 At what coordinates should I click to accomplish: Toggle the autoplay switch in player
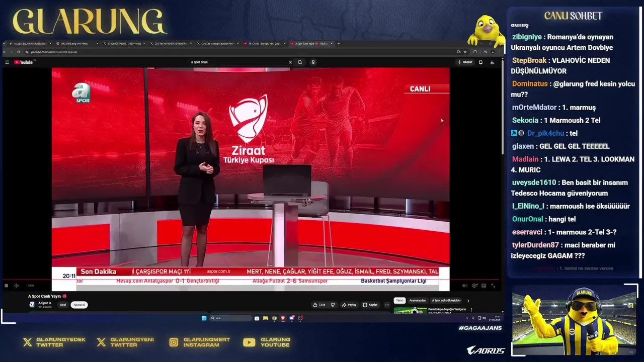coord(465,286)
